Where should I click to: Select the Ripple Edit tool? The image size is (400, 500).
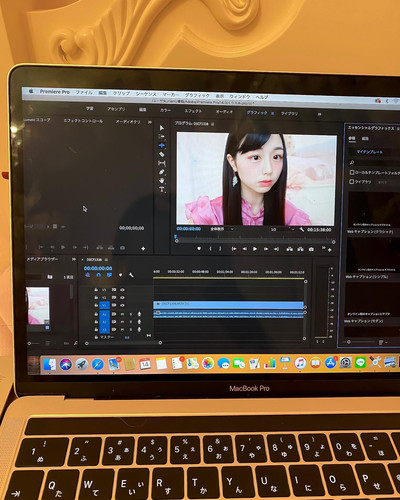[x=162, y=145]
